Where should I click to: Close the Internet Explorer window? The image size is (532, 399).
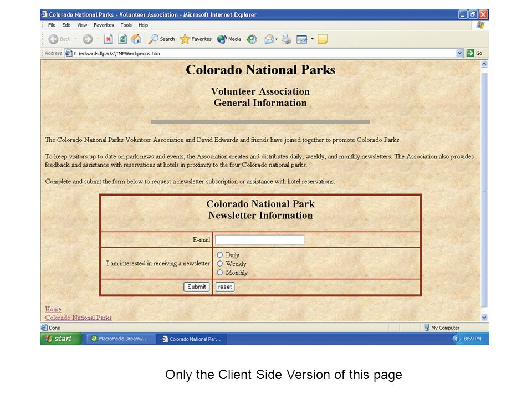pos(483,14)
